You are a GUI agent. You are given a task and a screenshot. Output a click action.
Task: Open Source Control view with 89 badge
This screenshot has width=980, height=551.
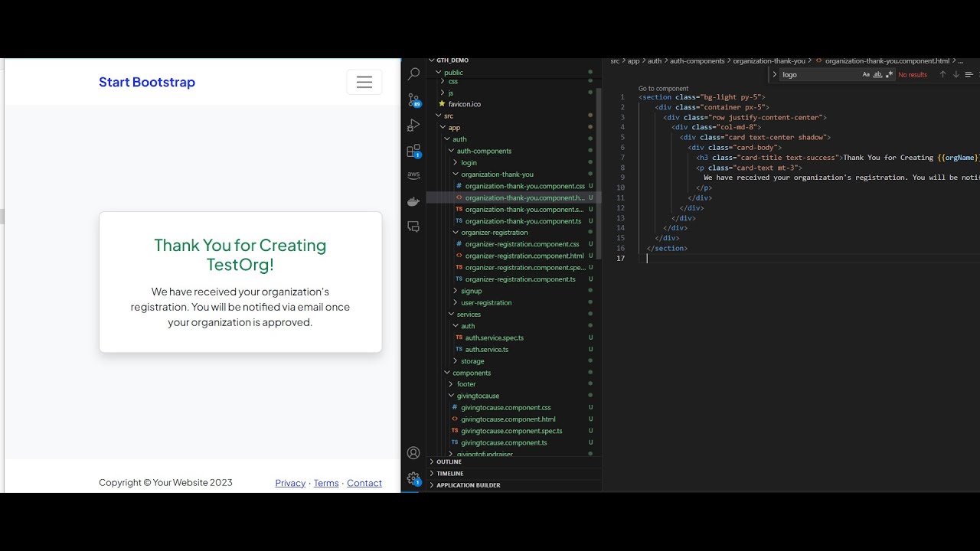pos(413,99)
